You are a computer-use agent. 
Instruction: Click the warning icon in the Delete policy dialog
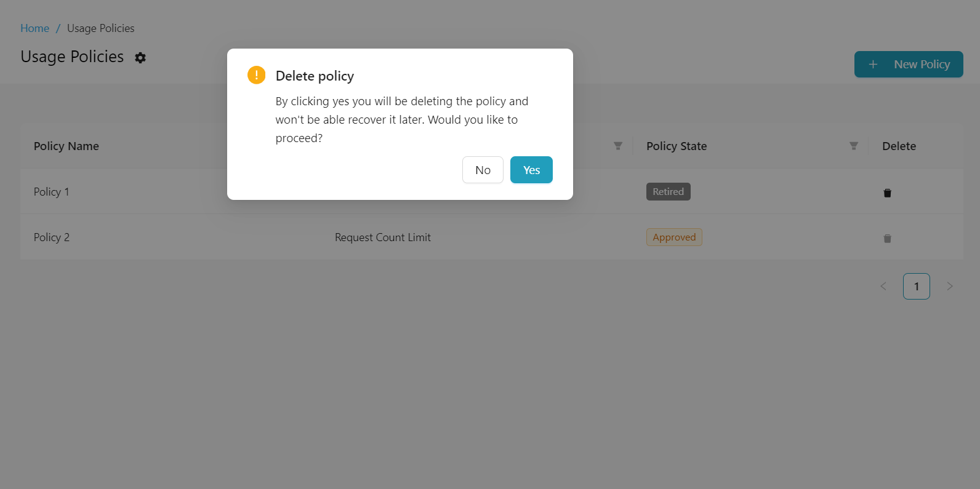pos(256,74)
